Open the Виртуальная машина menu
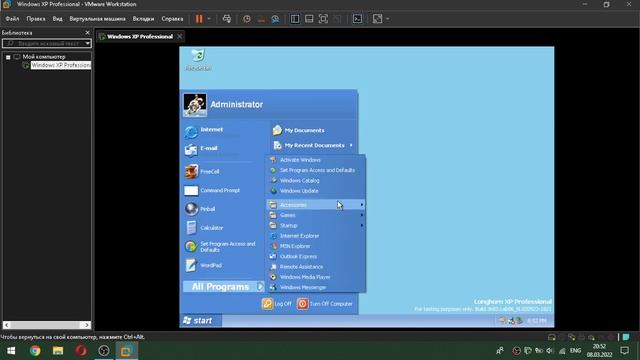This screenshot has height=360, width=640. 98,19
